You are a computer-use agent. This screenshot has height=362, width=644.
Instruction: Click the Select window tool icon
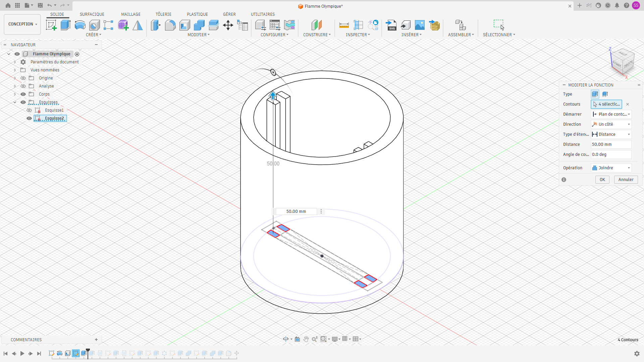(x=499, y=25)
